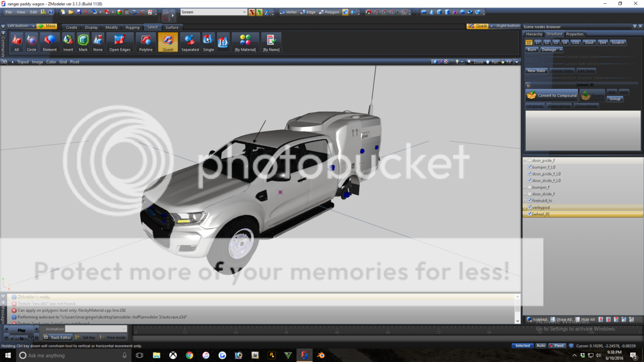Image resolution: width=644 pixels, height=362 pixels.
Task: Select the Quadr selection tool
Action: pos(168,42)
